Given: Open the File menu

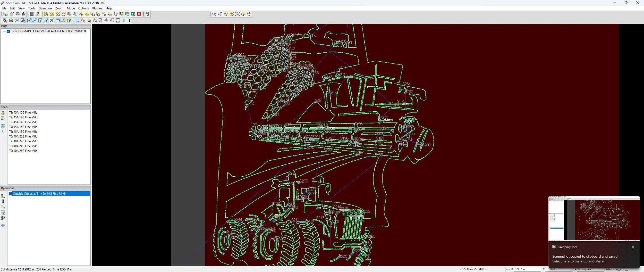Looking at the screenshot, I should point(4,8).
